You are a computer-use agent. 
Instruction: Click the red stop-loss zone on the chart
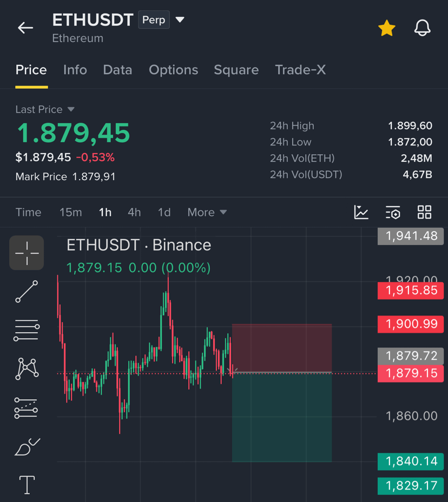[282, 348]
